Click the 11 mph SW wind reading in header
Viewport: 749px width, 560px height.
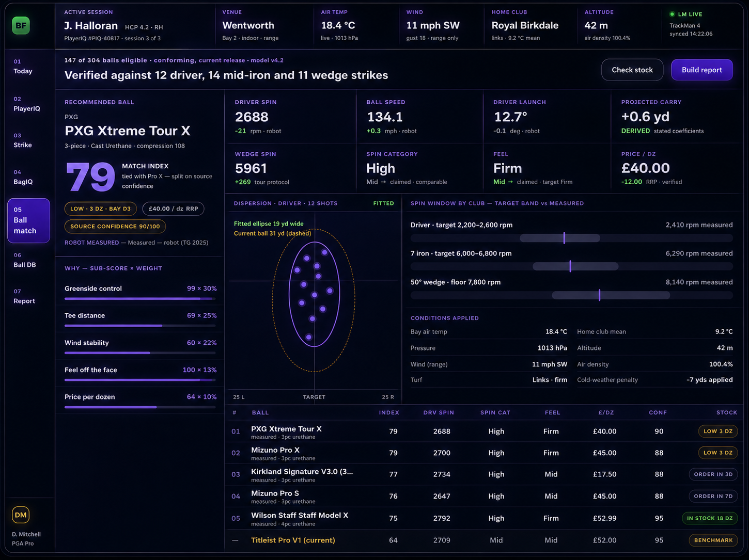click(433, 25)
